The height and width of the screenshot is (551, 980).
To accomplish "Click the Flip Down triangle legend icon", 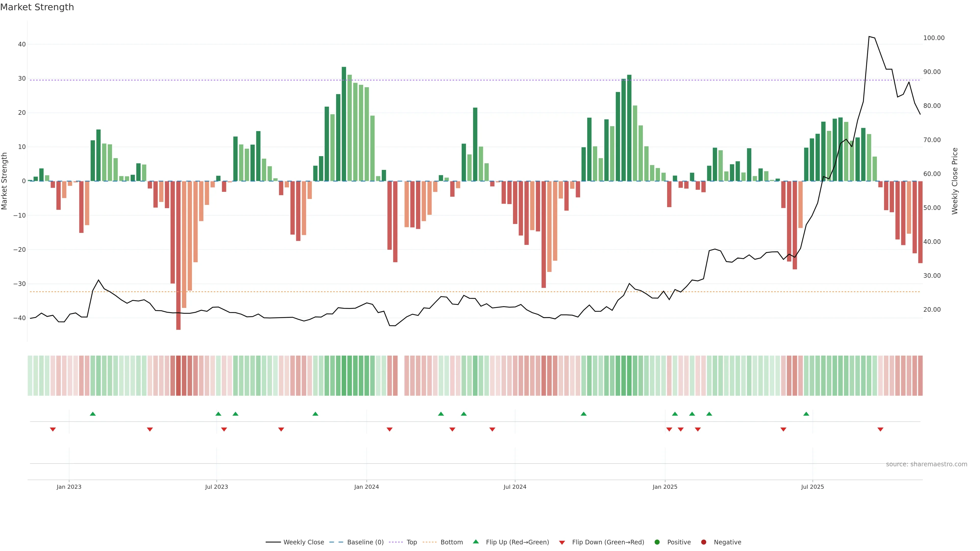I will click(x=562, y=543).
